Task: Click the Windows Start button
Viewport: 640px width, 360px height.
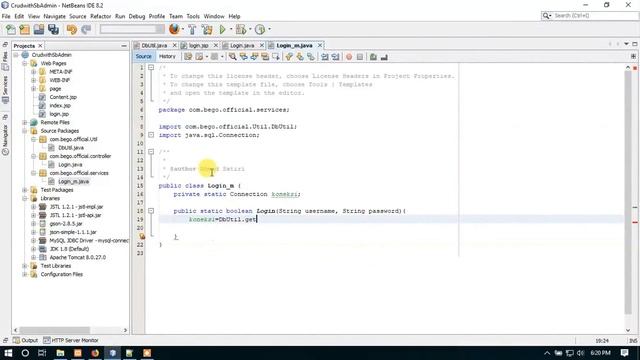Action: [8, 353]
